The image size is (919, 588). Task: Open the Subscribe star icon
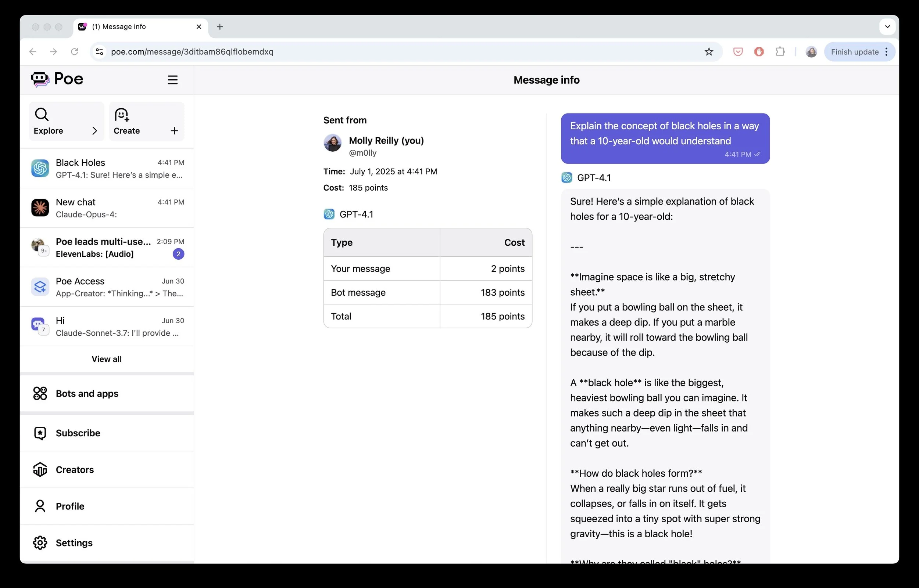[40, 433]
